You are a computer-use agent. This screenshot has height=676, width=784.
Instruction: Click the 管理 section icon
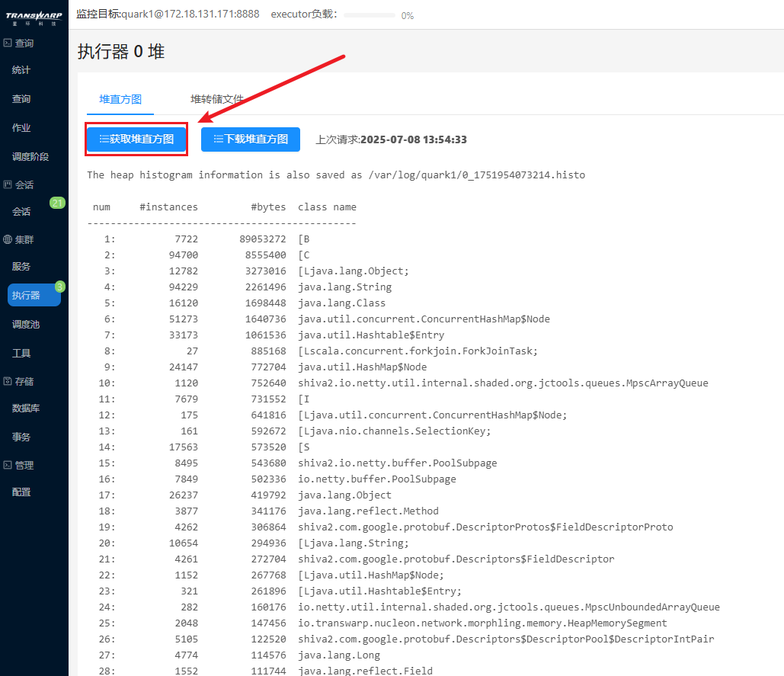(8, 465)
